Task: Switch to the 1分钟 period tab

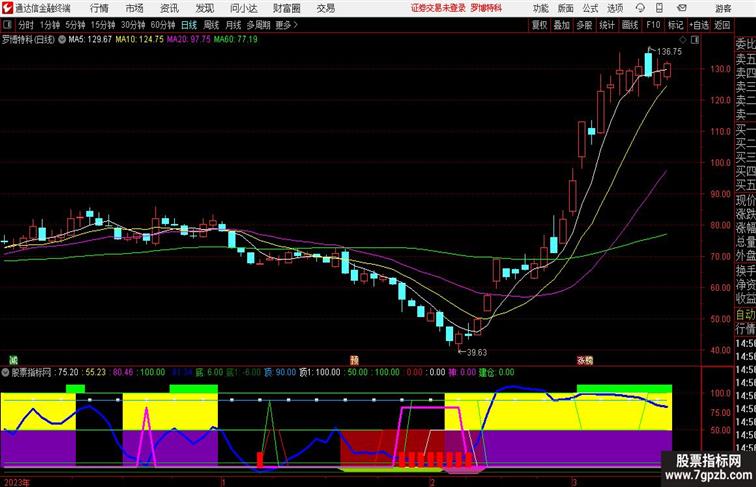Action: tap(50, 25)
